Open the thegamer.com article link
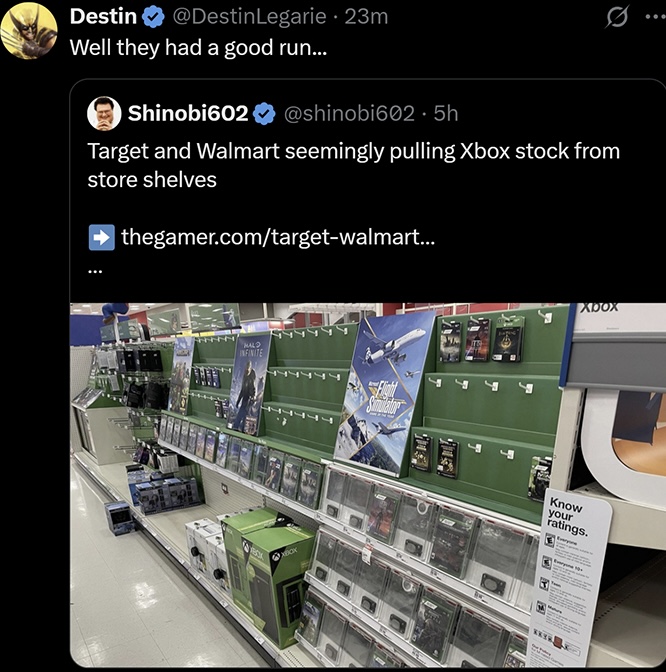666x672 pixels. coord(278,237)
